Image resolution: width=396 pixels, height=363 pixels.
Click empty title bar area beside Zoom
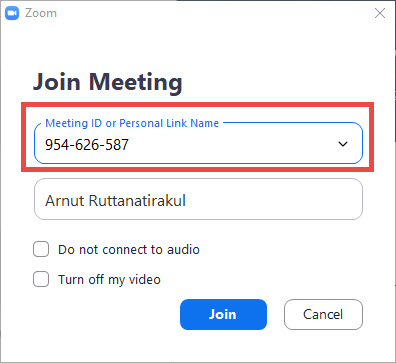[213, 13]
